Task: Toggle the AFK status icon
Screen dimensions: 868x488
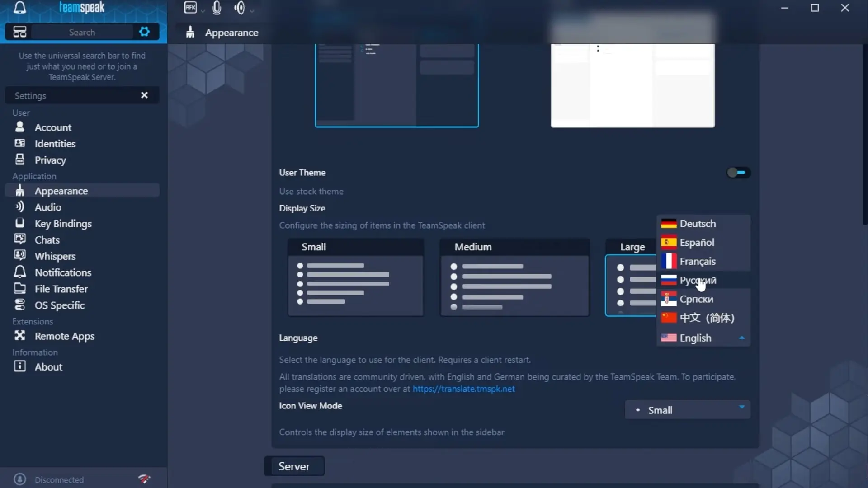Action: click(x=190, y=8)
